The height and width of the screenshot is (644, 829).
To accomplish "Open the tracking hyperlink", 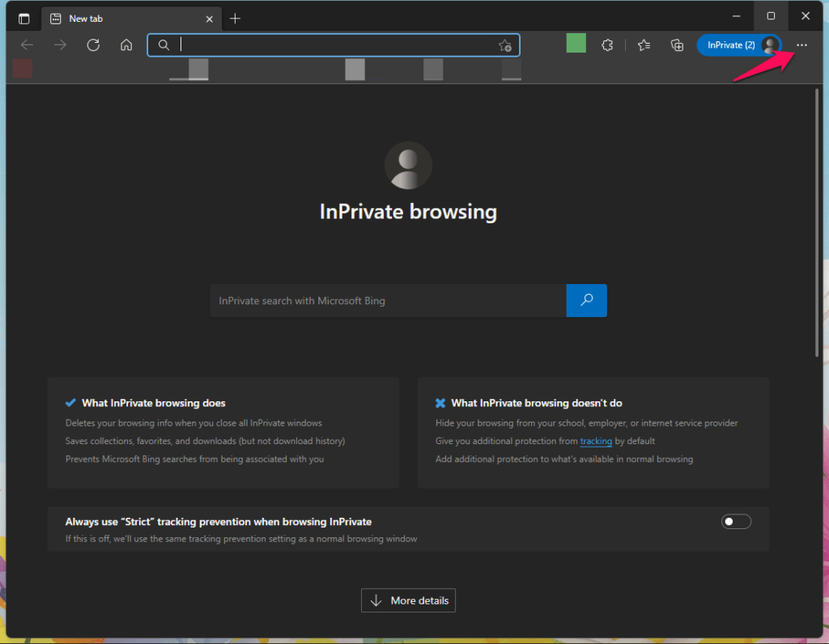I will click(596, 441).
